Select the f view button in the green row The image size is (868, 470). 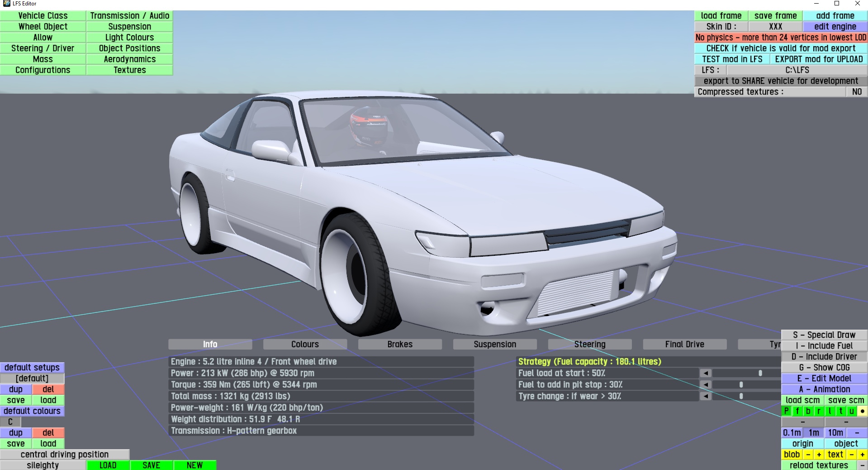coord(797,411)
